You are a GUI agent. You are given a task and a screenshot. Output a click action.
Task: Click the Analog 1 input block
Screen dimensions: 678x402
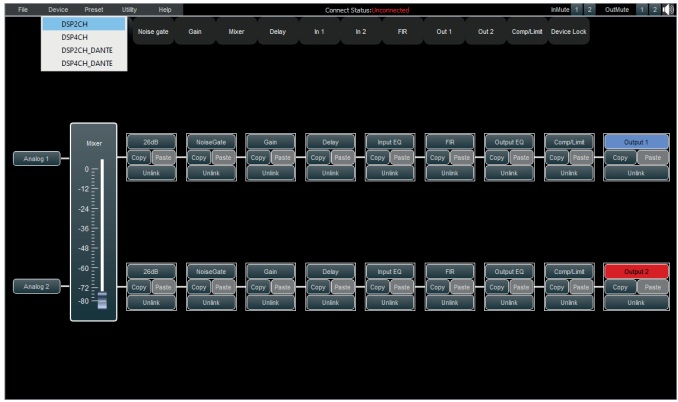35,158
